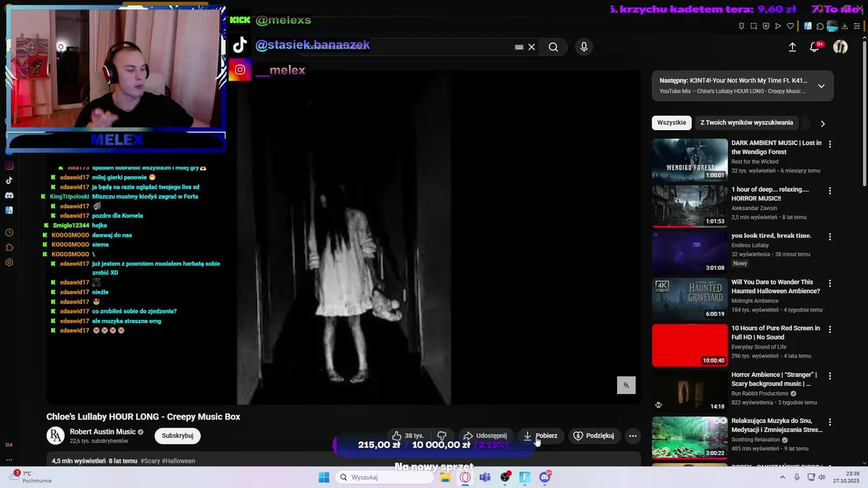Open TikTok in the Opera GX sidebar

(9, 180)
